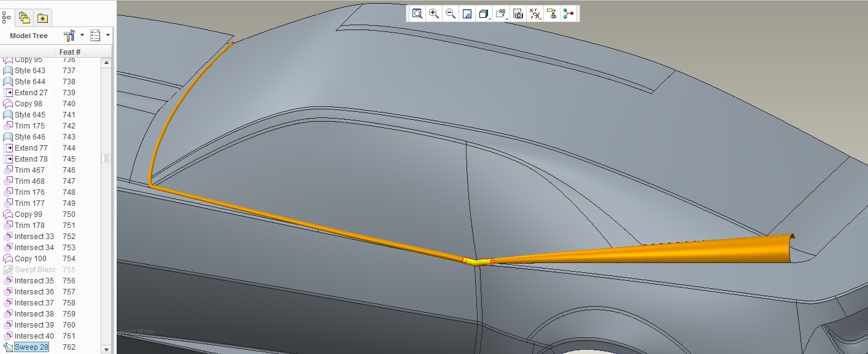Select Copy 98 feature

(x=29, y=104)
